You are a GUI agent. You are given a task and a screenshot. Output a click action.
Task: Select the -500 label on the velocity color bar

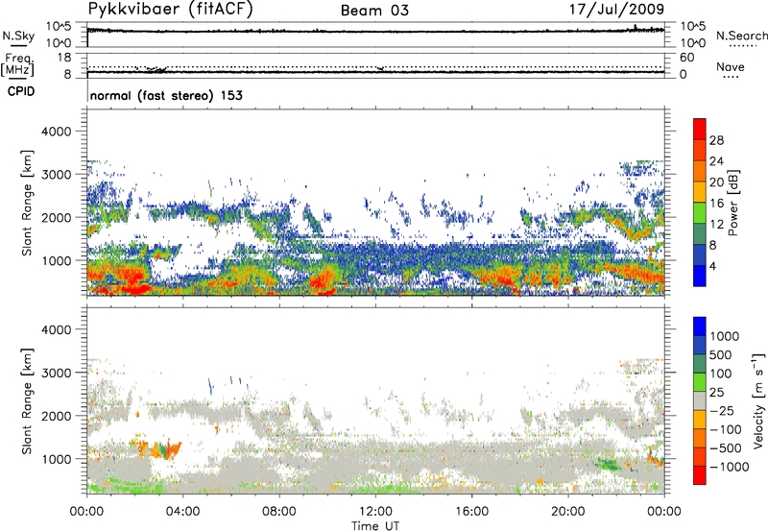click(726, 447)
